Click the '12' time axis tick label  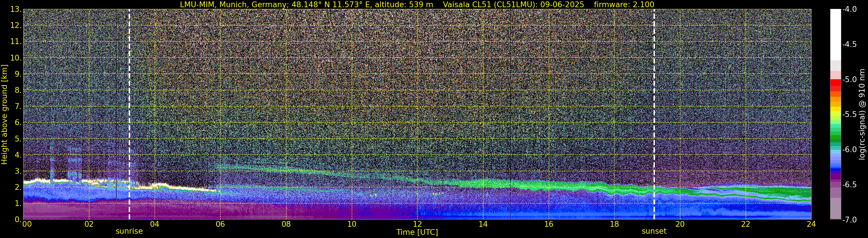(417, 224)
